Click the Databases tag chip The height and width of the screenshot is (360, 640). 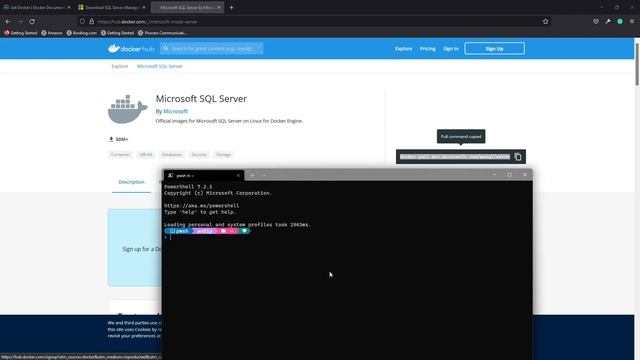[171, 155]
